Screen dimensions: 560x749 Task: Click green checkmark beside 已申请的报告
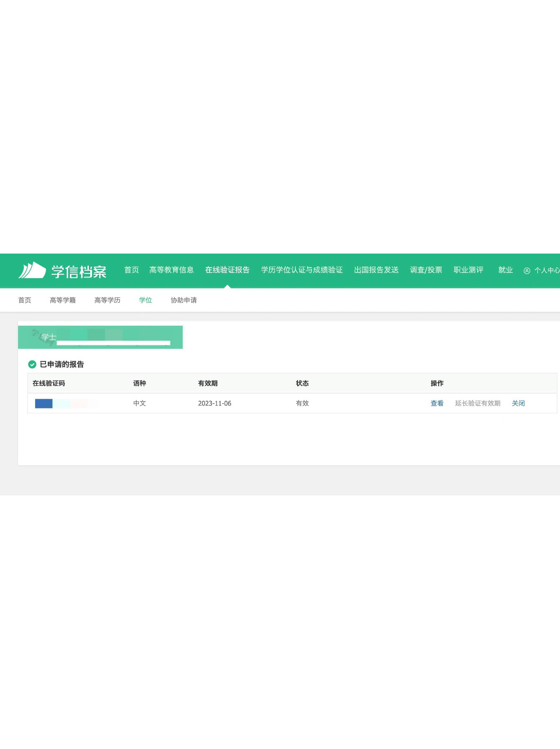coord(32,365)
